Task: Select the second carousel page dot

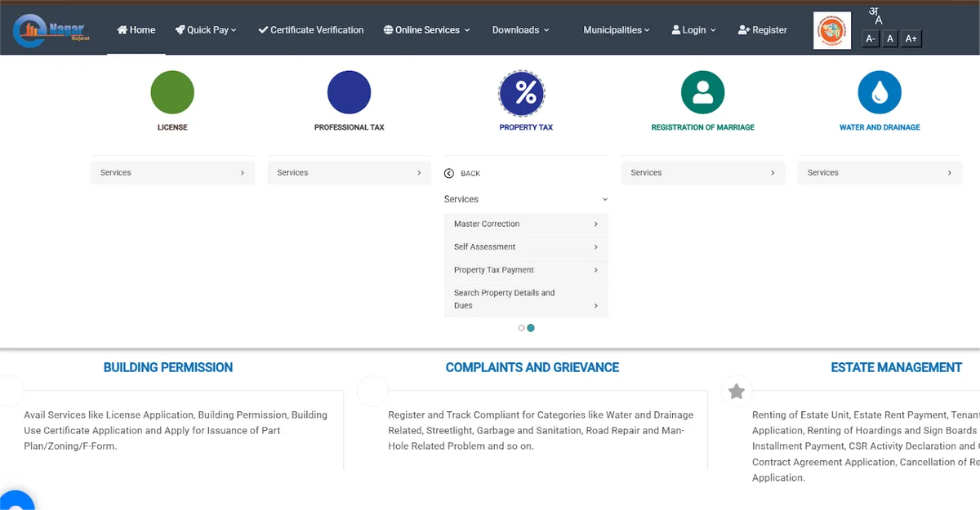Action: click(531, 328)
